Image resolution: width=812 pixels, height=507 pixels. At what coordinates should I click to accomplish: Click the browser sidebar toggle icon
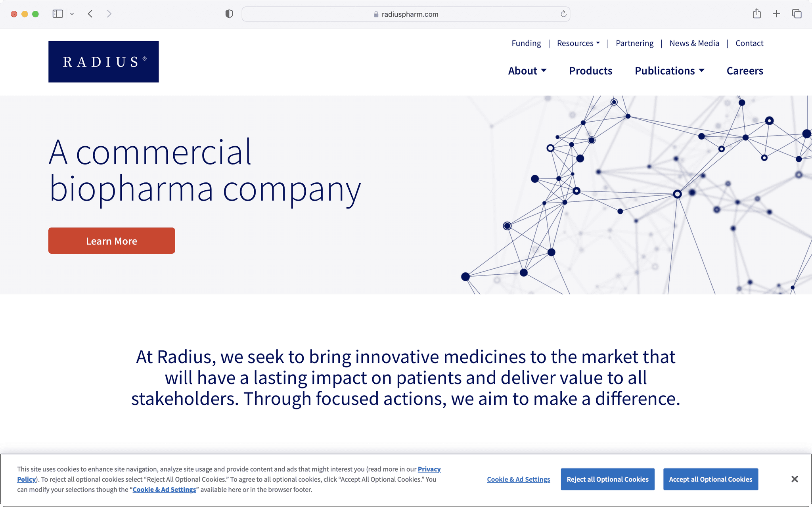(56, 13)
